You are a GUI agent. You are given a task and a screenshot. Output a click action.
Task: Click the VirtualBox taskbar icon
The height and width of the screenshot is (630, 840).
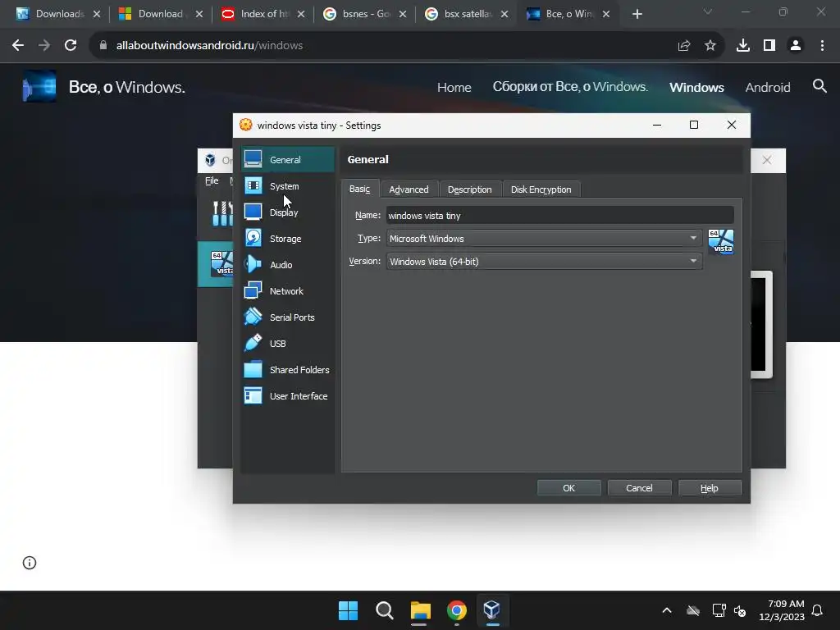pyautogui.click(x=492, y=609)
